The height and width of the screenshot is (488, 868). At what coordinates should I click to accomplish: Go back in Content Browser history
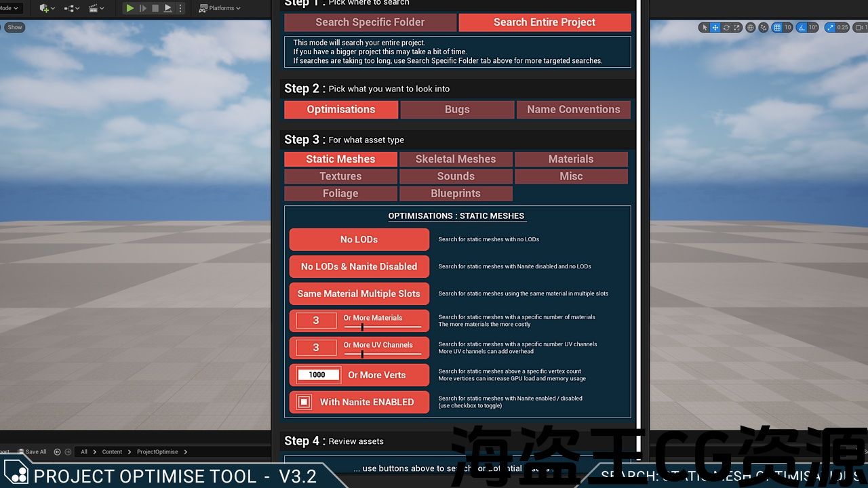(x=57, y=452)
